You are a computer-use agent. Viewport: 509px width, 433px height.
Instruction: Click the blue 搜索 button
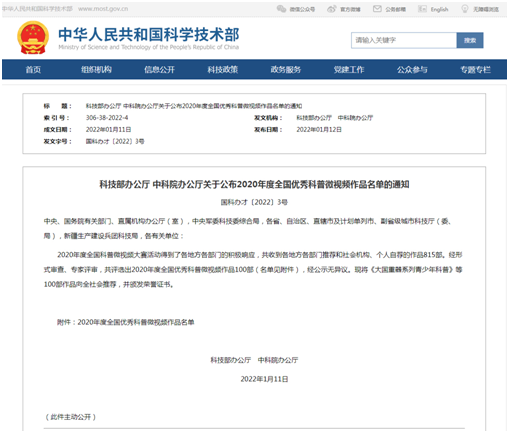pos(470,40)
